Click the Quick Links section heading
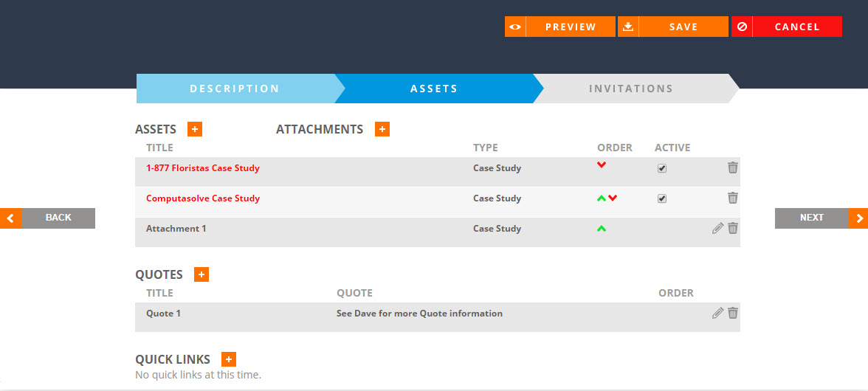 173,359
